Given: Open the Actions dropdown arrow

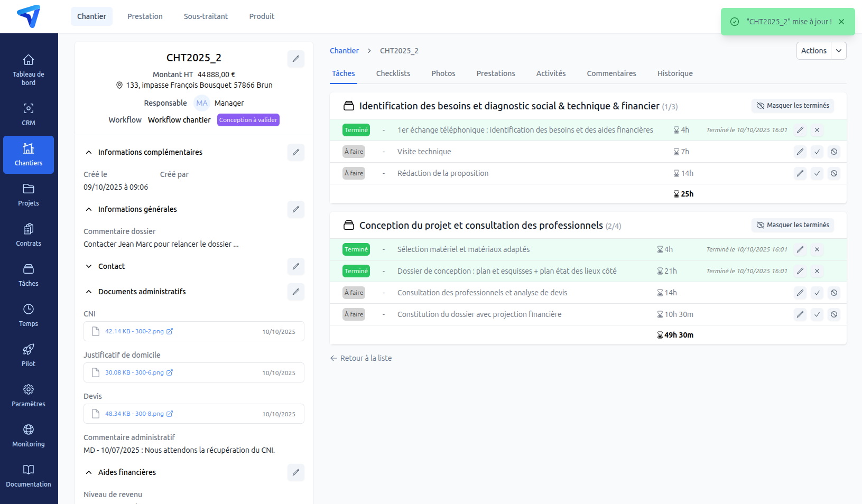Looking at the screenshot, I should [839, 51].
